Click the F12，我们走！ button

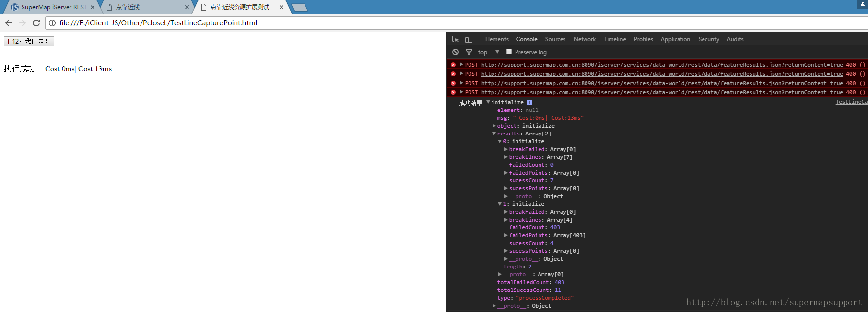(x=29, y=41)
